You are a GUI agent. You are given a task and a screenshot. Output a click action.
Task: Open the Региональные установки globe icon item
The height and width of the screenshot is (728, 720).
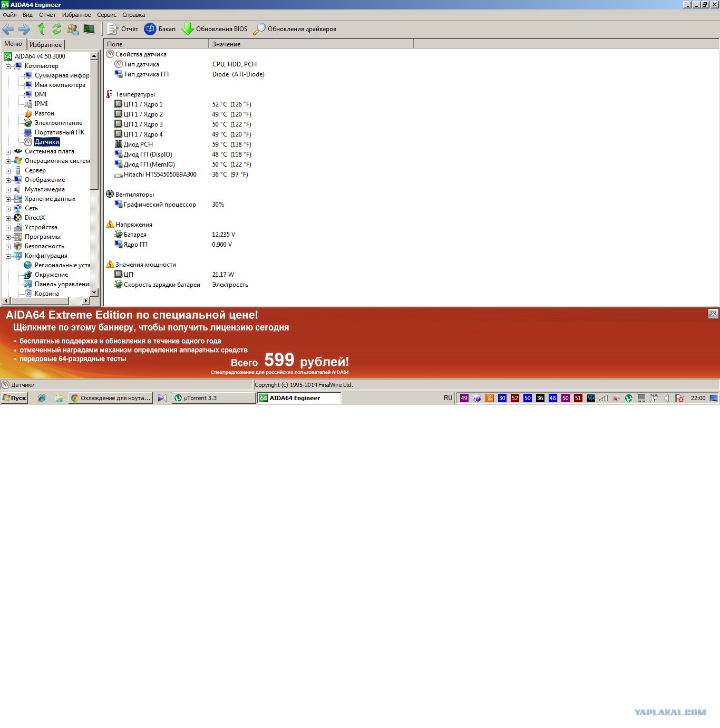tap(28, 265)
